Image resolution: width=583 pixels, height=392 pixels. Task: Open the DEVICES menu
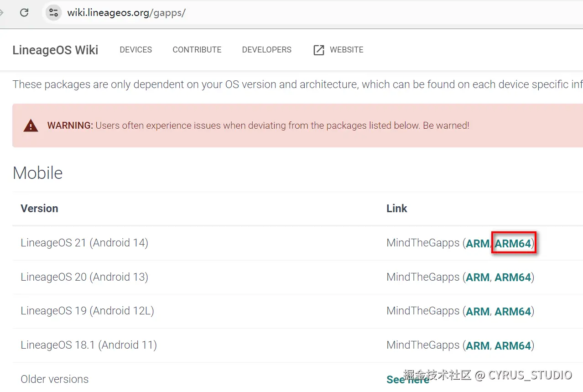click(136, 50)
